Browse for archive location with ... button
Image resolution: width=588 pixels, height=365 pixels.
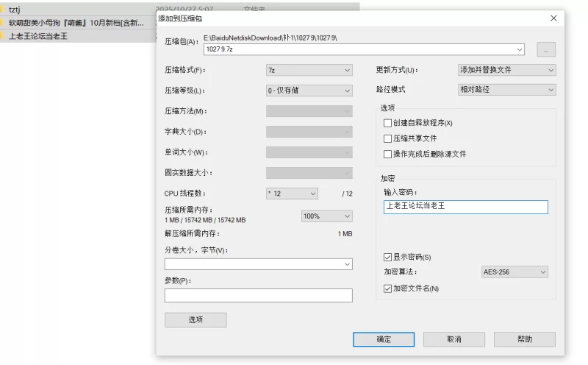(546, 49)
